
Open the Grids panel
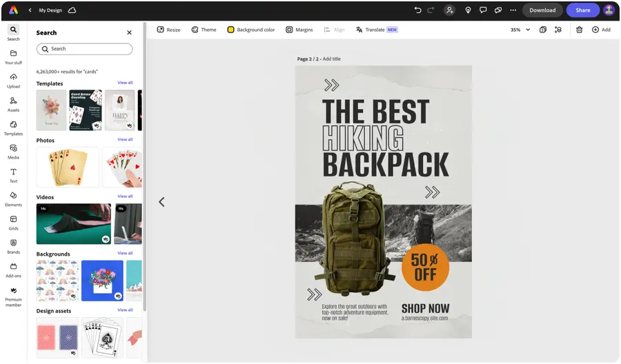13,222
